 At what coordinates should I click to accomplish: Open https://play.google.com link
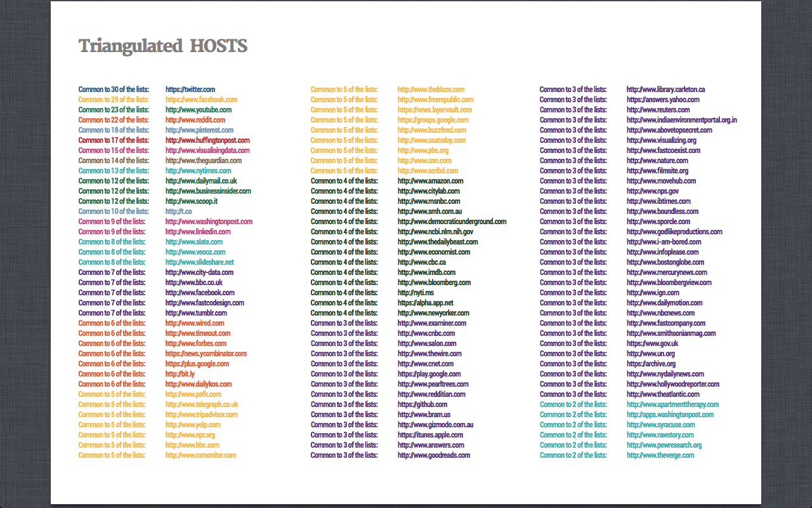tap(429, 374)
